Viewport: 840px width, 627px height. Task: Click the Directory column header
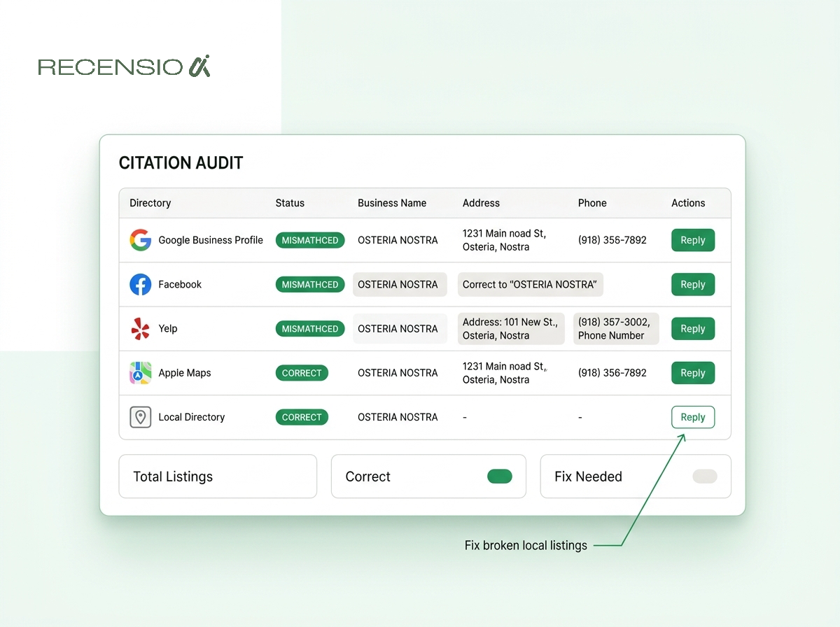point(150,203)
